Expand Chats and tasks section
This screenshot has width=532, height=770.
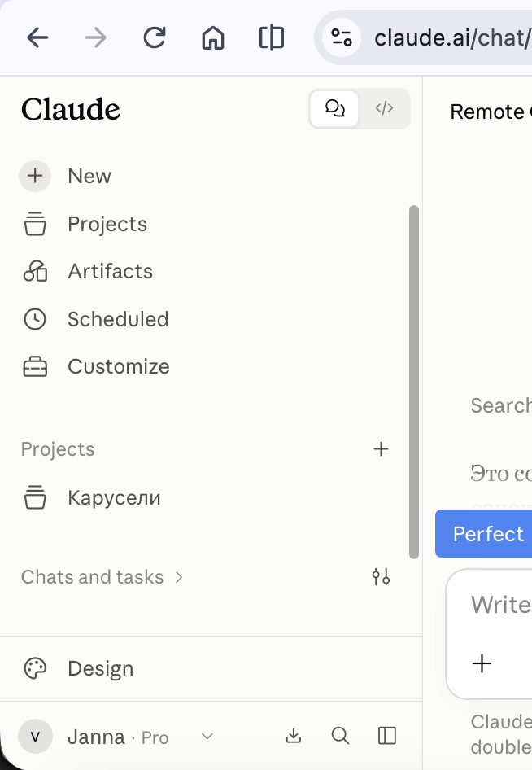click(x=102, y=577)
